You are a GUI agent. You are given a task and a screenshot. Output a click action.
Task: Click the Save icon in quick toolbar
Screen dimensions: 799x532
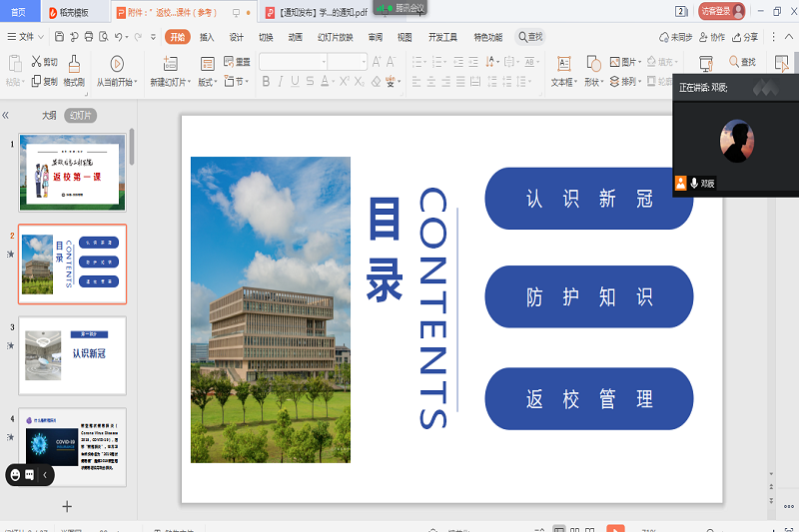point(60,37)
